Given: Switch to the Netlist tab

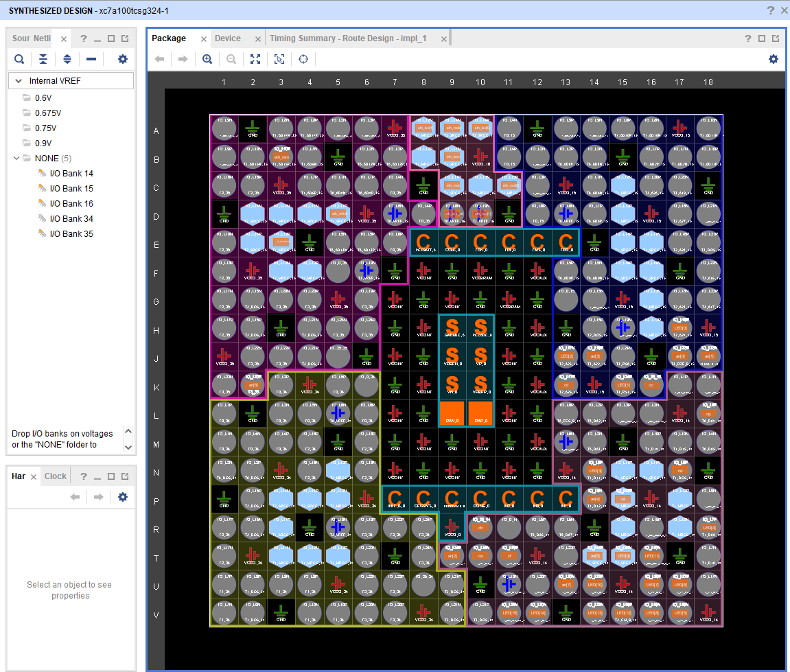Looking at the screenshot, I should click(43, 38).
